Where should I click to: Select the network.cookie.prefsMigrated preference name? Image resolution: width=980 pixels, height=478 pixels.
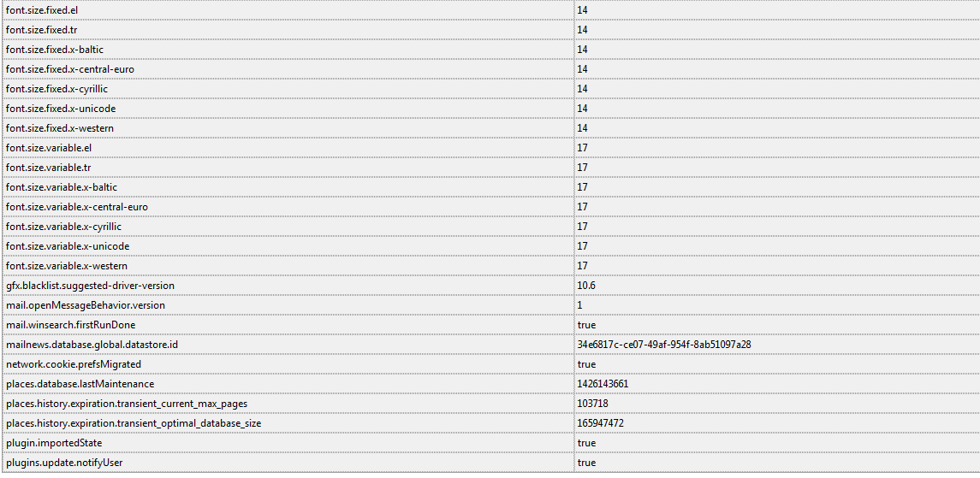point(74,364)
